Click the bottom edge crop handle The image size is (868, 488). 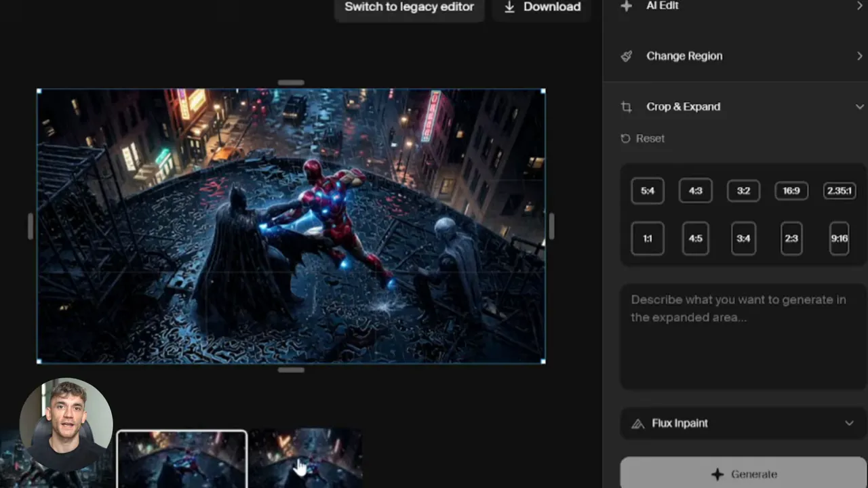(291, 370)
